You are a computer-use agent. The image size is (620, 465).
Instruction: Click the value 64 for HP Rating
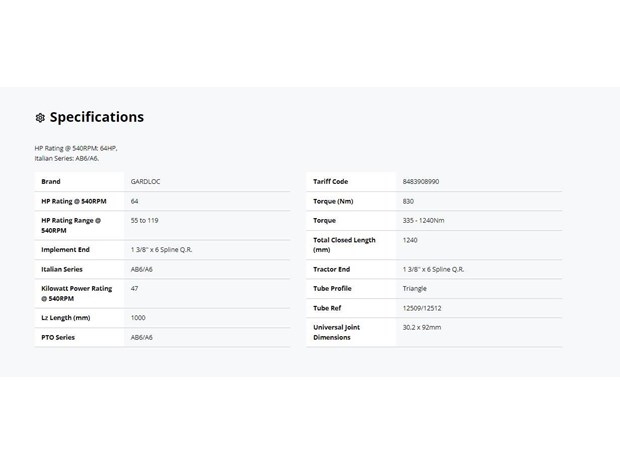tap(134, 201)
